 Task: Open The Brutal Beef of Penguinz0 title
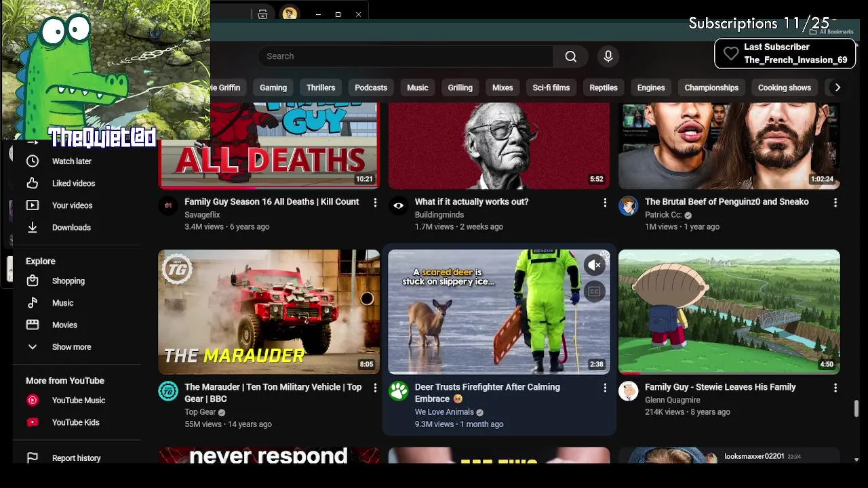point(726,201)
